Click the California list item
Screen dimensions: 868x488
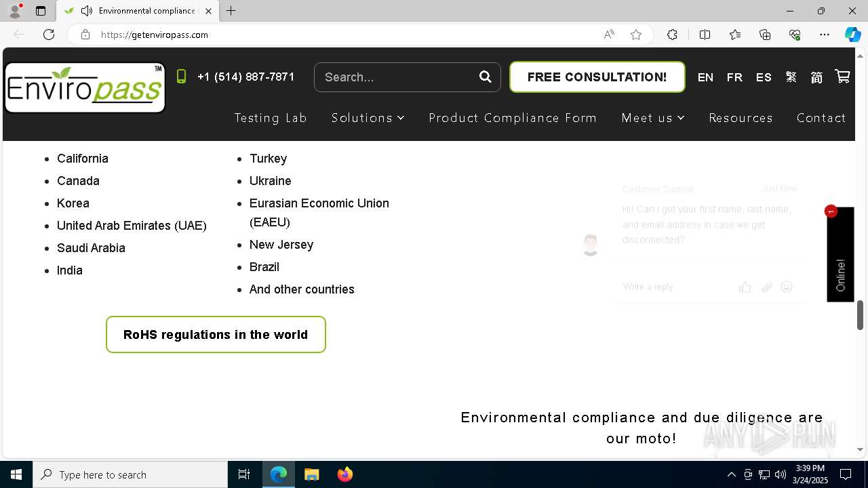(x=83, y=158)
